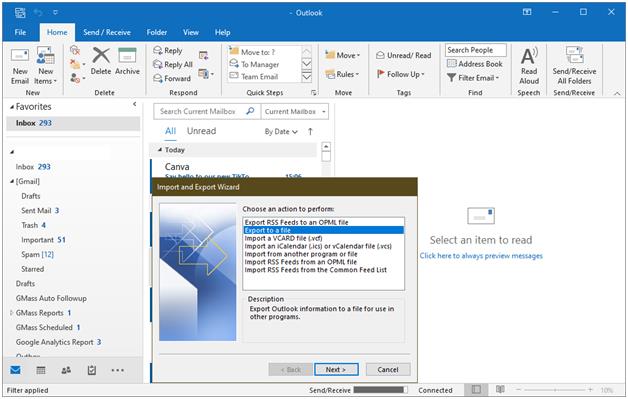Click the Reply icon
628x399 pixels.
tap(158, 50)
